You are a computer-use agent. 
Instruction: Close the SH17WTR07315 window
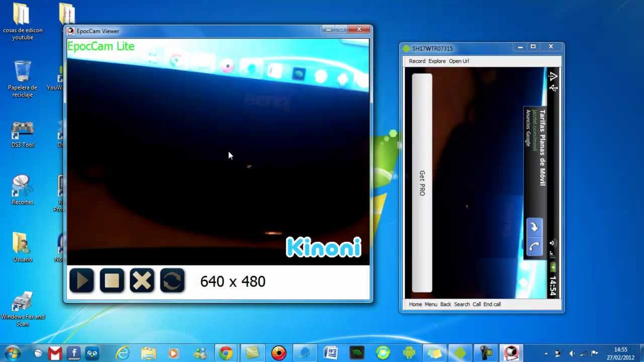[x=551, y=47]
